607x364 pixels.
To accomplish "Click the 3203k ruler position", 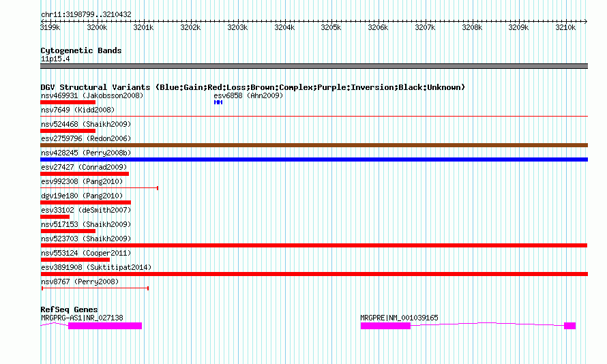I will pos(238,27).
